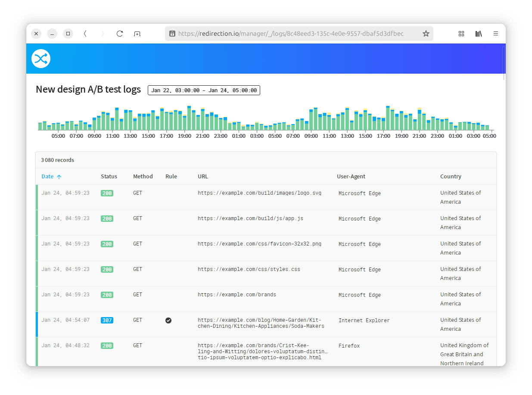
Task: Click the Rule column header
Action: (171, 177)
